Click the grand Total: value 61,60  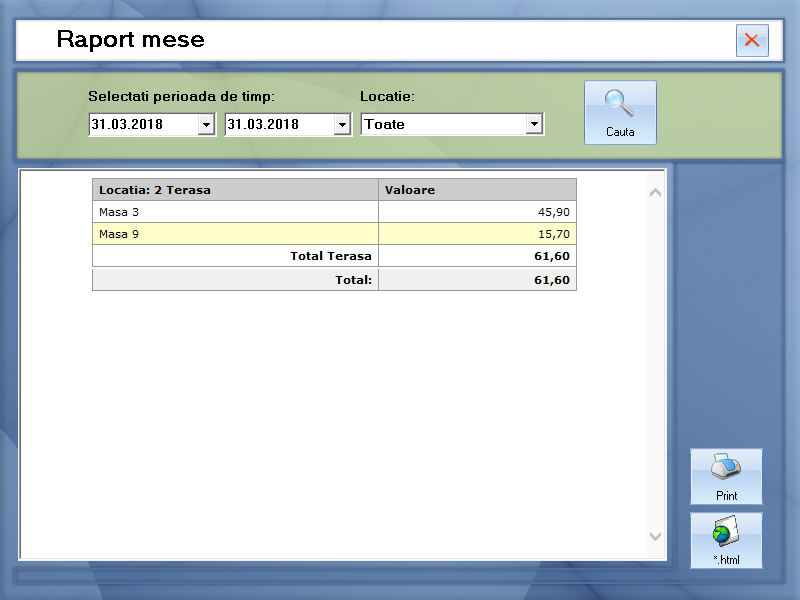click(x=552, y=280)
